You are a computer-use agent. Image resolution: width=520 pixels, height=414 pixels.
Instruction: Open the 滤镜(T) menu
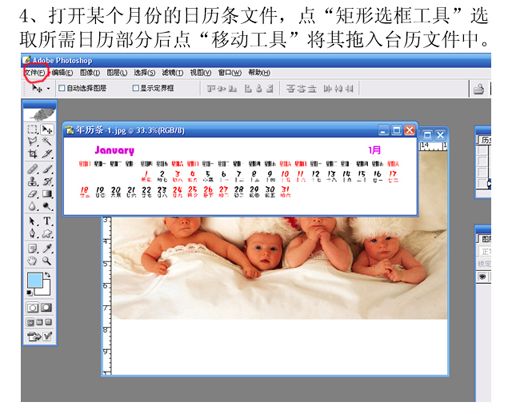(172, 72)
